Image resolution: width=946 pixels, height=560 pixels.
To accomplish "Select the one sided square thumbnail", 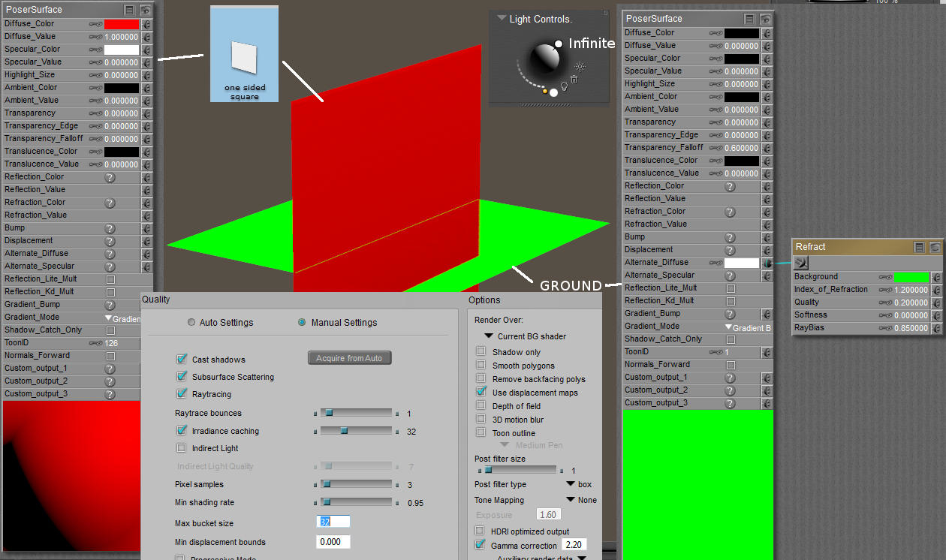I will (245, 54).
